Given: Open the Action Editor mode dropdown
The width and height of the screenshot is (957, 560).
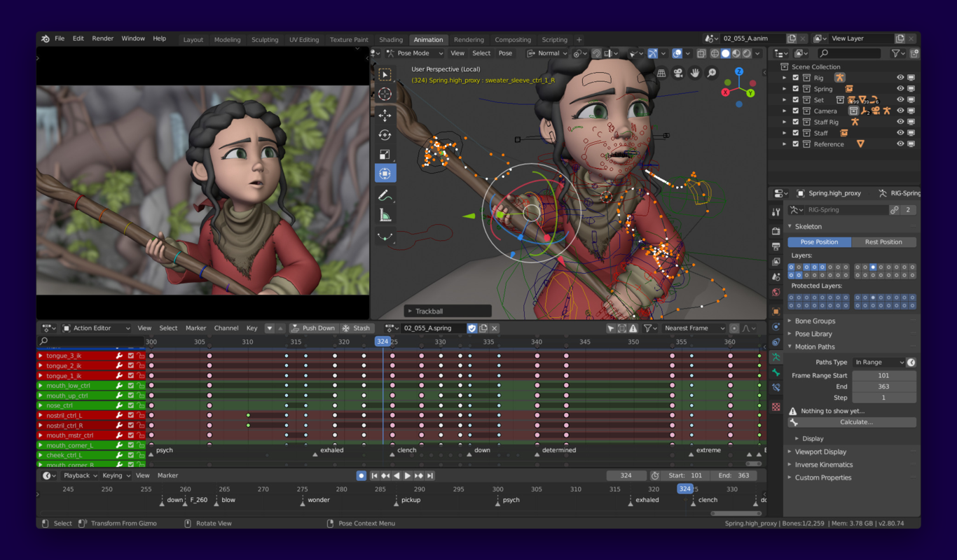Looking at the screenshot, I should click(96, 328).
